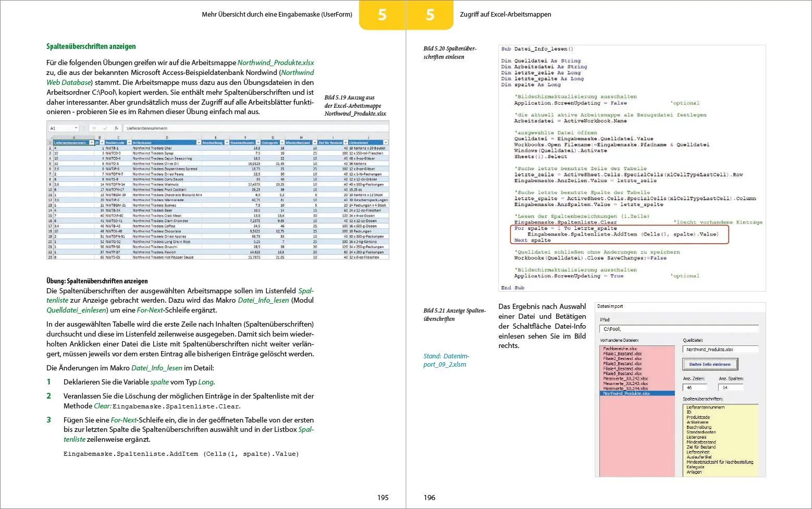The width and height of the screenshot is (812, 509).
Task: Select Mindeststückzahl für Nachbestellung list entry
Action: 720,462
